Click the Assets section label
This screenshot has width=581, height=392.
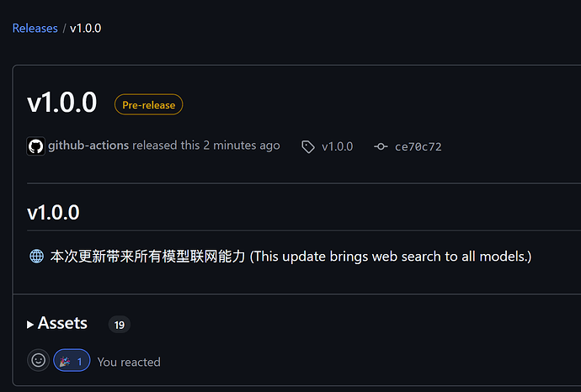(62, 323)
